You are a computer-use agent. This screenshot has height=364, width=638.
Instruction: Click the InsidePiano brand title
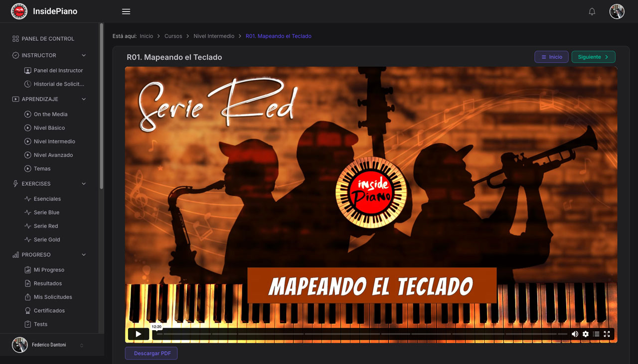55,11
